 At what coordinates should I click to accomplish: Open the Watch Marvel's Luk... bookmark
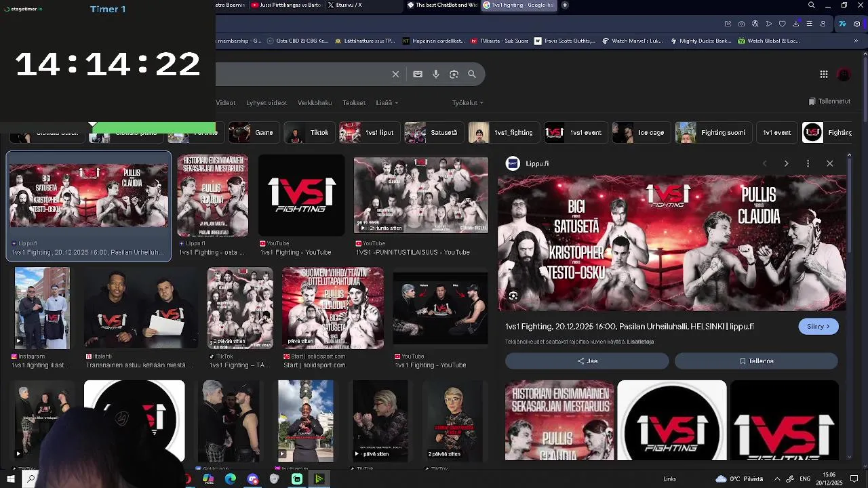click(x=632, y=41)
